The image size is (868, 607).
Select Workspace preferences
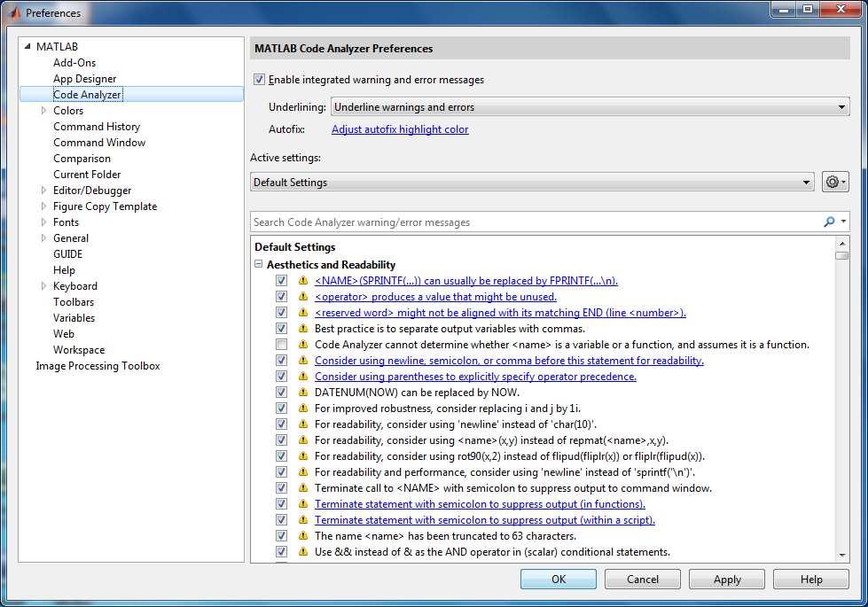(x=79, y=350)
